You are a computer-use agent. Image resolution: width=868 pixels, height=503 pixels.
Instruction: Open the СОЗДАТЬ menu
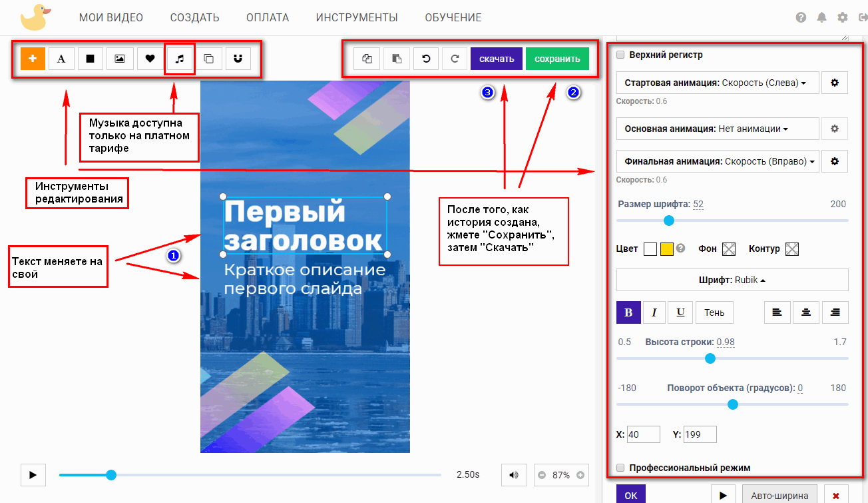pyautogui.click(x=194, y=17)
